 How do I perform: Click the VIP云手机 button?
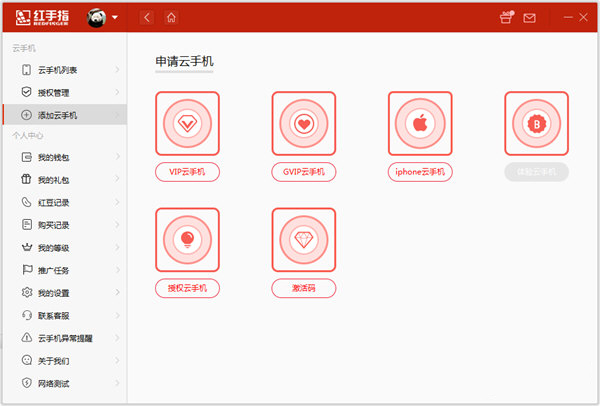point(188,172)
